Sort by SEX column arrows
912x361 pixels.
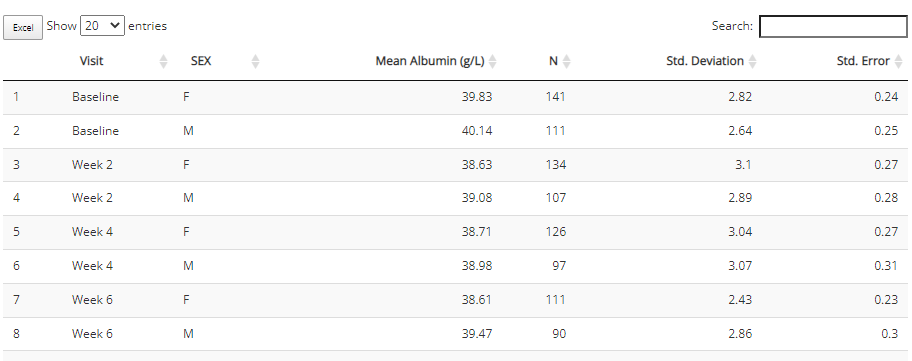[255, 61]
